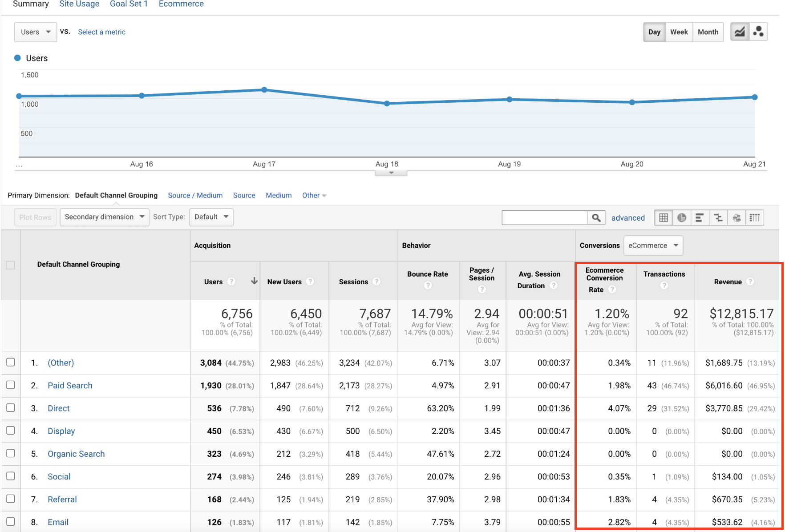
Task: Select the comparison view icon
Action: [718, 218]
